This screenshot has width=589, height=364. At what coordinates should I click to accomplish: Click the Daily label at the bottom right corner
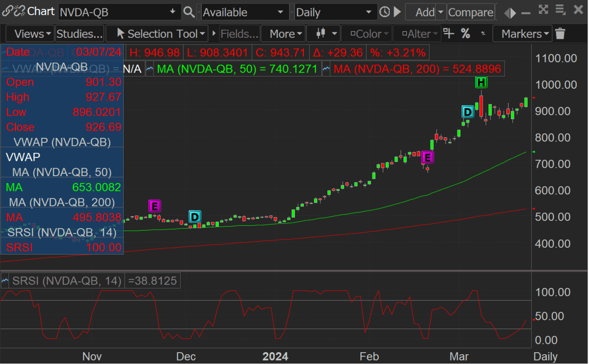[545, 356]
